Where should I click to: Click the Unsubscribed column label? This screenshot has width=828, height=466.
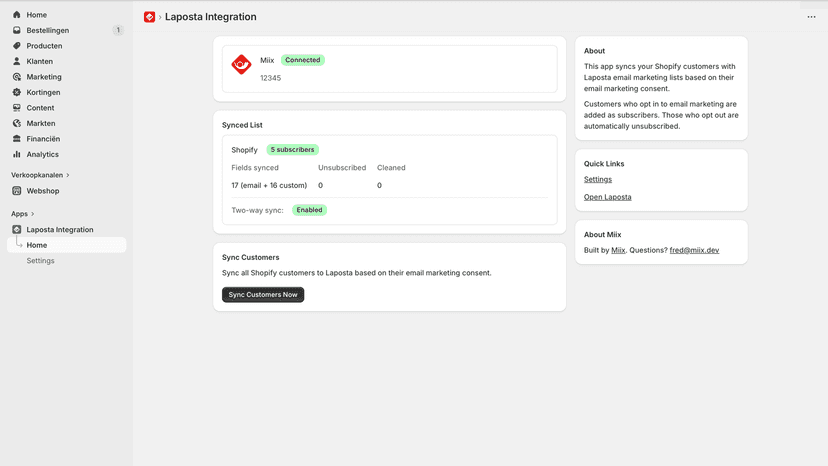pyautogui.click(x=342, y=167)
